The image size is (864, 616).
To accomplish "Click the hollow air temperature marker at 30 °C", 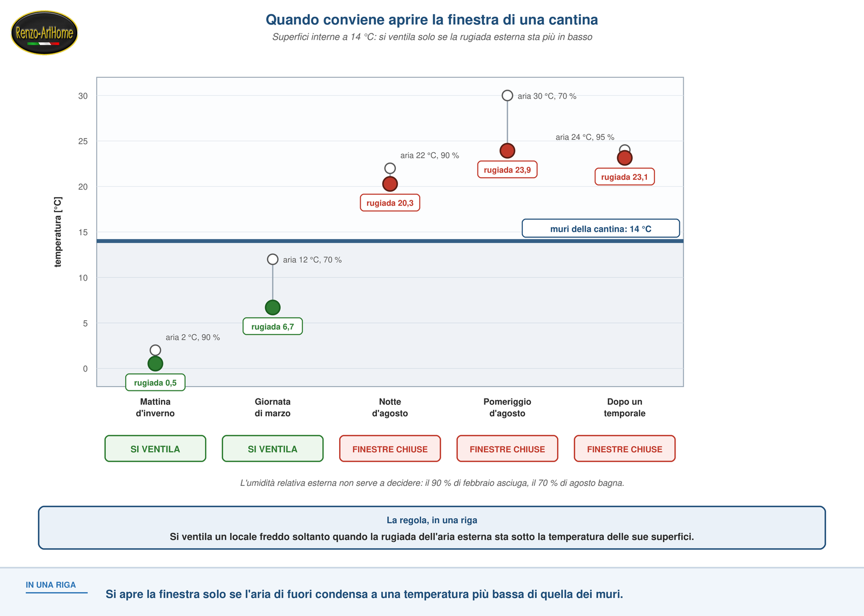I will point(507,96).
